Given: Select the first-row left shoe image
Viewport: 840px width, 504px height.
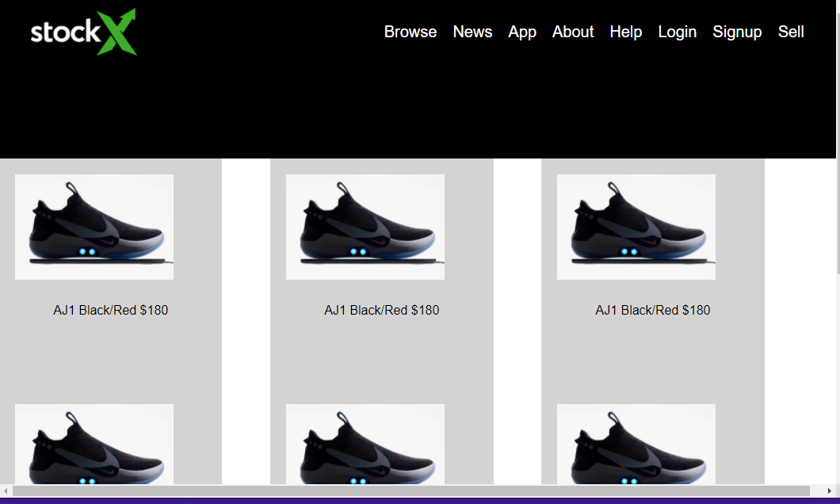Looking at the screenshot, I should pyautogui.click(x=94, y=227).
